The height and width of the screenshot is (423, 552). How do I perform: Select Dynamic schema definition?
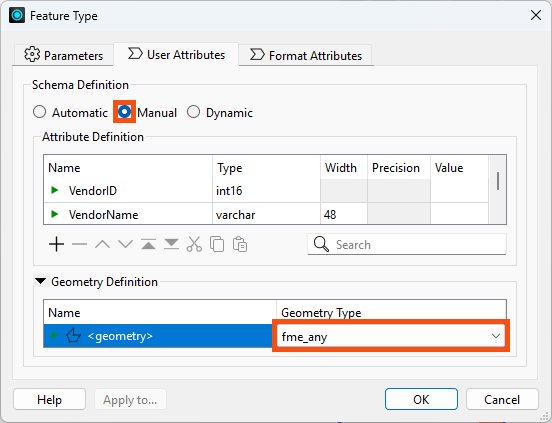193,112
